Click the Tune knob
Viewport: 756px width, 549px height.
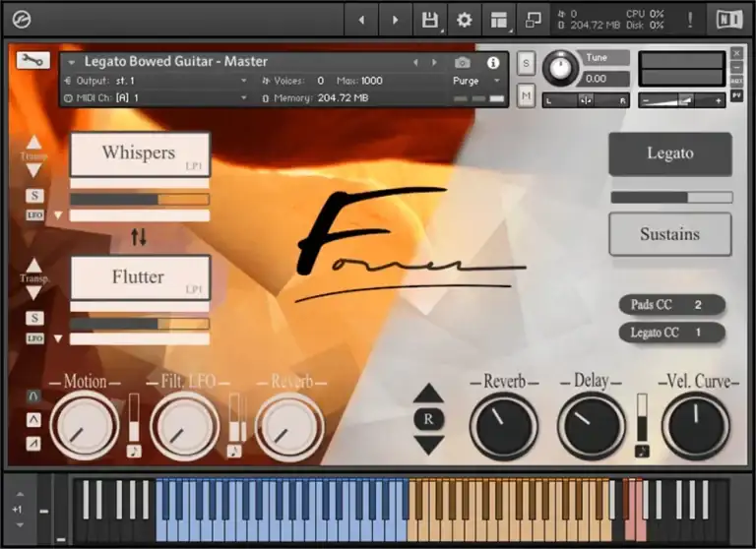560,68
